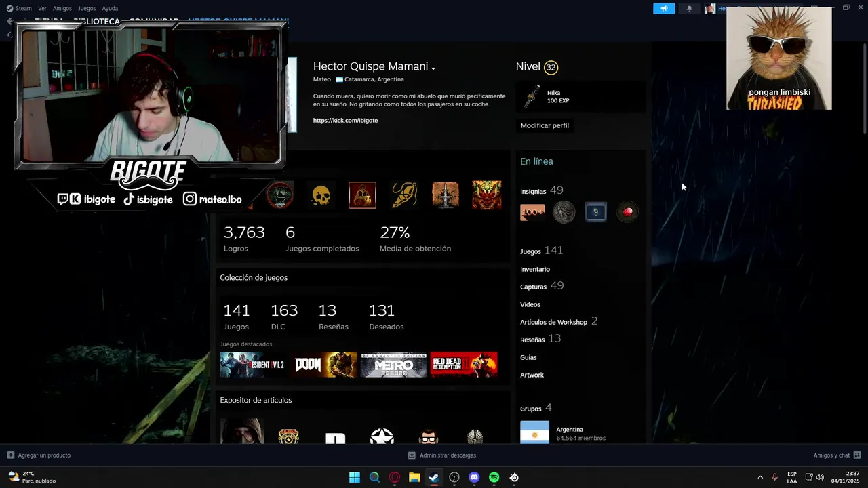
Task: Open the Argentina group flag
Action: click(x=534, y=432)
